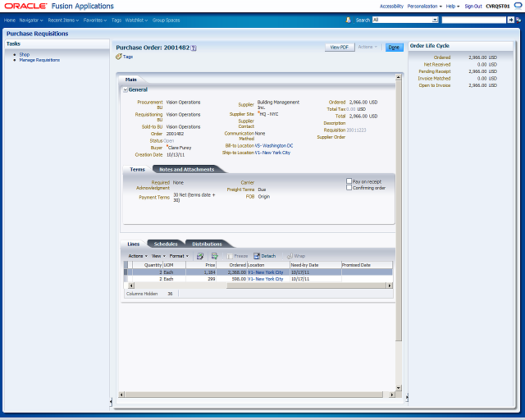This screenshot has width=525, height=420.
Task: Click the Promised Date column header
Action: (x=367, y=265)
